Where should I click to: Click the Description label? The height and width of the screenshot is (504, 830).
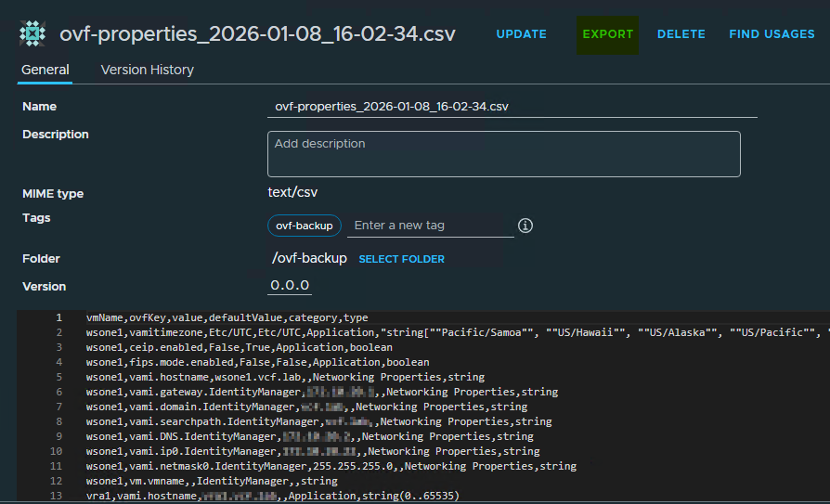pyautogui.click(x=56, y=135)
